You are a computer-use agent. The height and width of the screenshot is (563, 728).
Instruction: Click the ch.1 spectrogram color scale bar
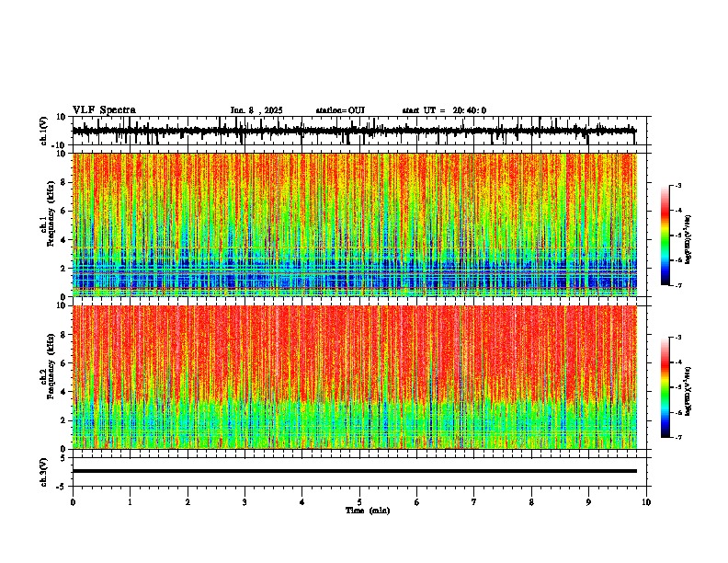tap(665, 236)
